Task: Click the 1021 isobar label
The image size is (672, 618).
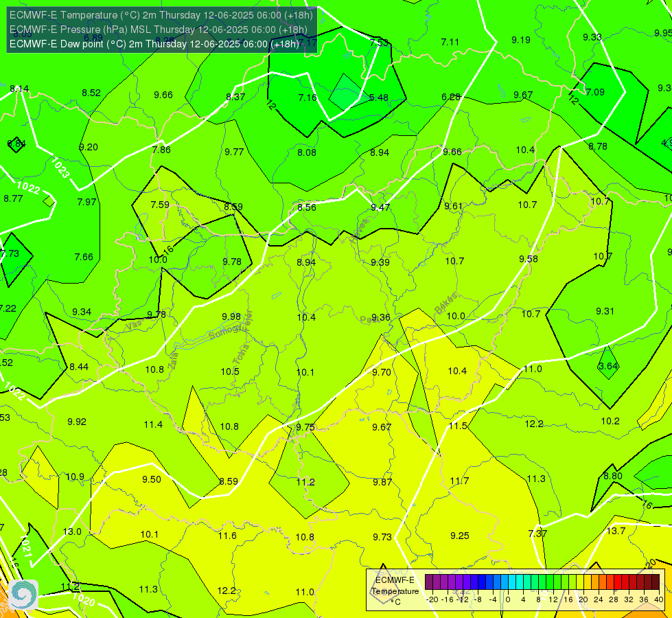Action: (x=25, y=547)
